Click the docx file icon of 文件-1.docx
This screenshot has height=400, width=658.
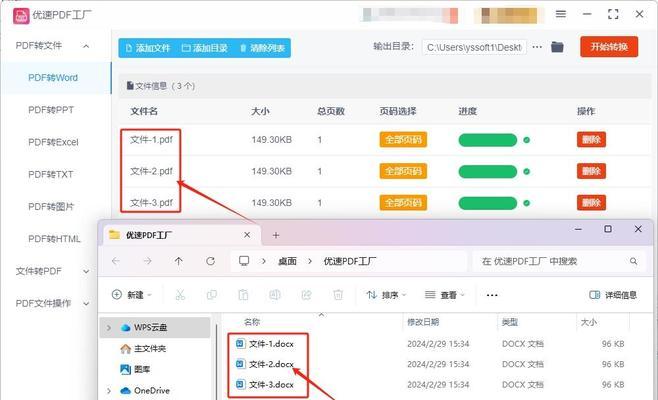(240, 344)
